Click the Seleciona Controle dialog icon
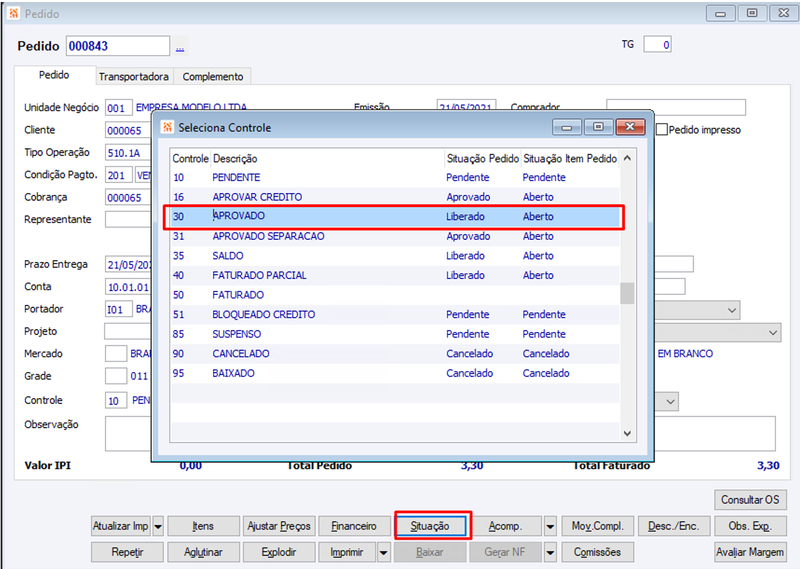The image size is (800, 569). pyautogui.click(x=167, y=127)
